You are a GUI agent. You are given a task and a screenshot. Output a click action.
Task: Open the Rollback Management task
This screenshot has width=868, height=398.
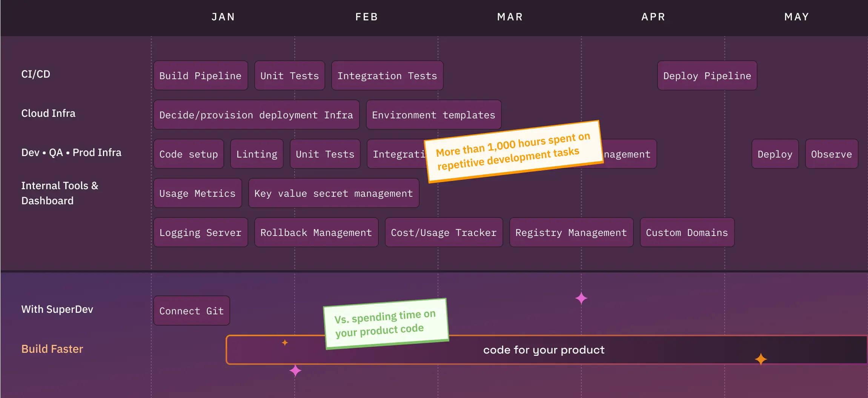coord(316,233)
